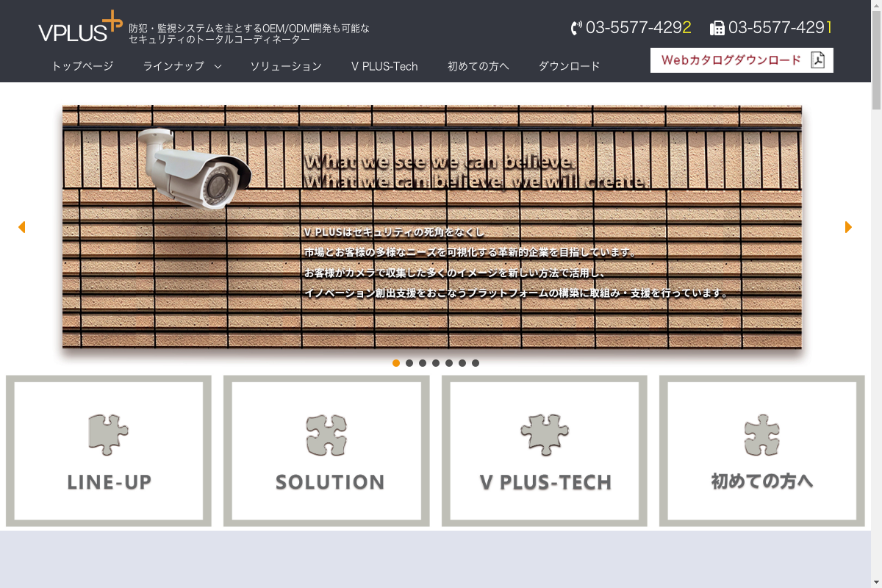Click the page vertical scrollbar thumb
Image resolution: width=882 pixels, height=588 pixels.
pyautogui.click(x=876, y=55)
